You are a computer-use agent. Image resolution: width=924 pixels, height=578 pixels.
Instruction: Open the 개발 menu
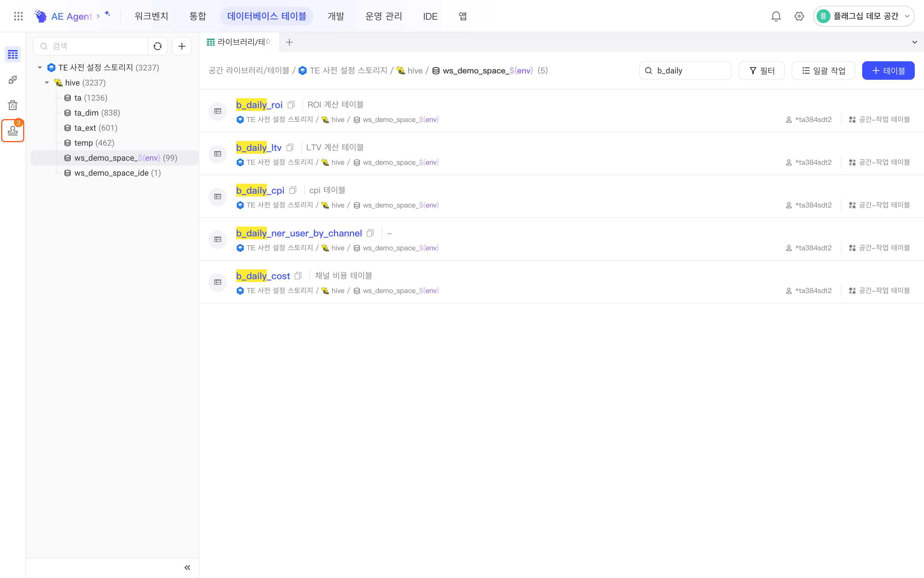[x=336, y=16]
